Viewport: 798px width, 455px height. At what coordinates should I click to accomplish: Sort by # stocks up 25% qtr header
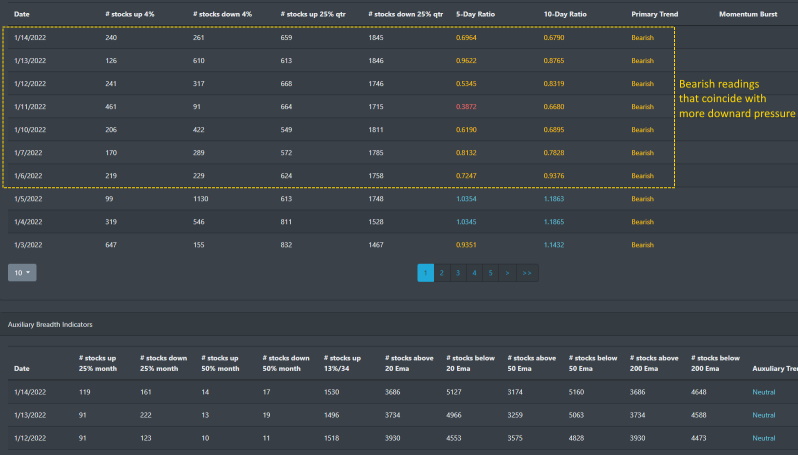(313, 14)
